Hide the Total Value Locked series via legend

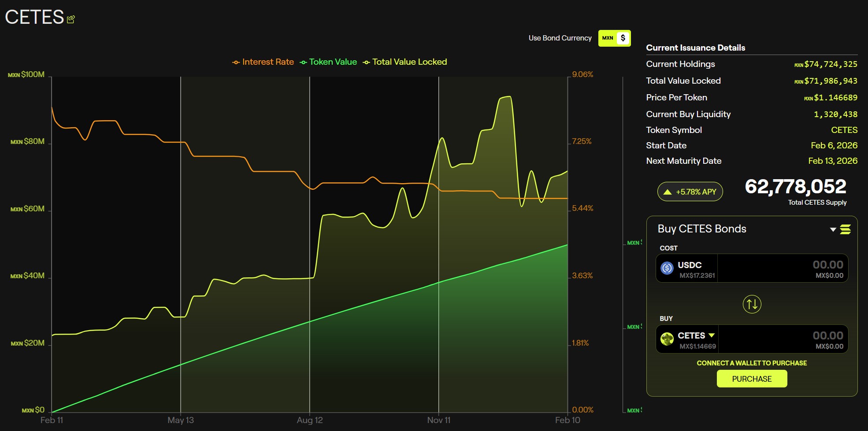[x=410, y=62]
